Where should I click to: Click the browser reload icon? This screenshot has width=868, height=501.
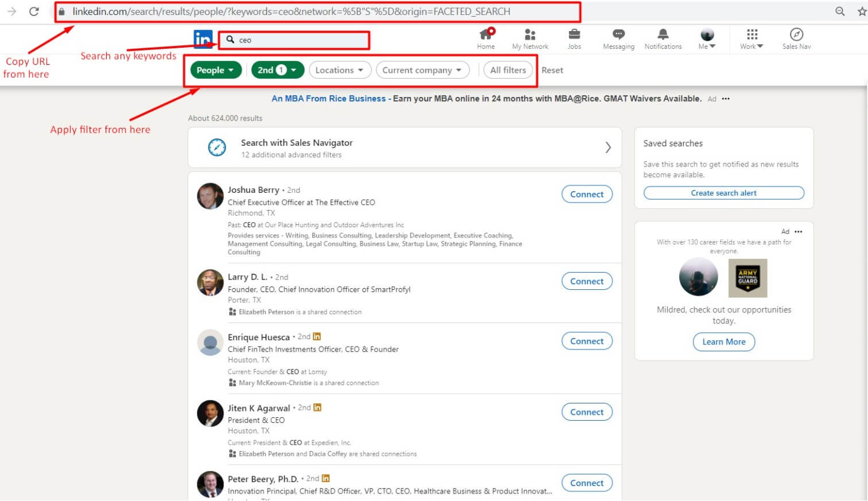pyautogui.click(x=34, y=11)
